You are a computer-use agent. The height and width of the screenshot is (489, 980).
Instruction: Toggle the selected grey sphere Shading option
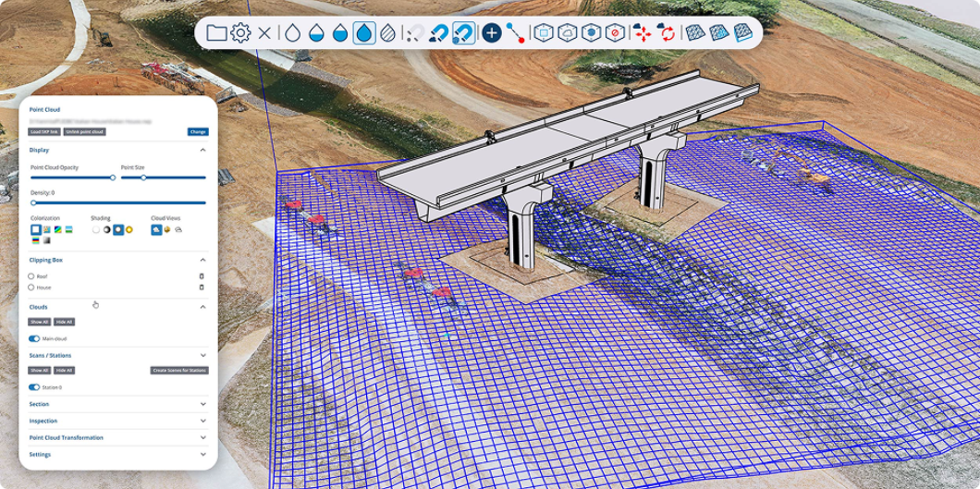[x=118, y=229]
